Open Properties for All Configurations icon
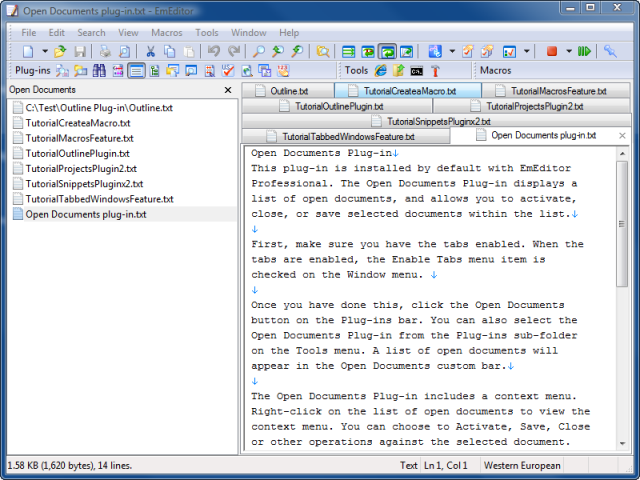640x480 pixels. [x=487, y=51]
